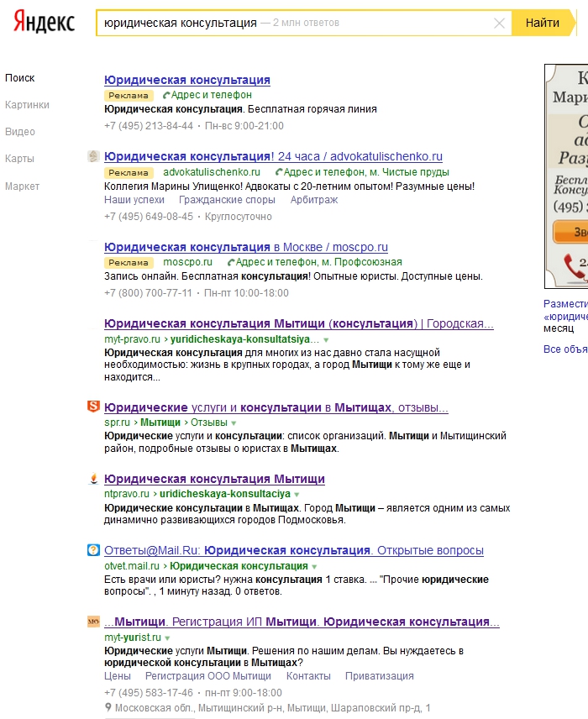Screen dimensions: 588x719
Task: Open Юридические услуги и консультации в Мытищах result
Action: [x=276, y=407]
